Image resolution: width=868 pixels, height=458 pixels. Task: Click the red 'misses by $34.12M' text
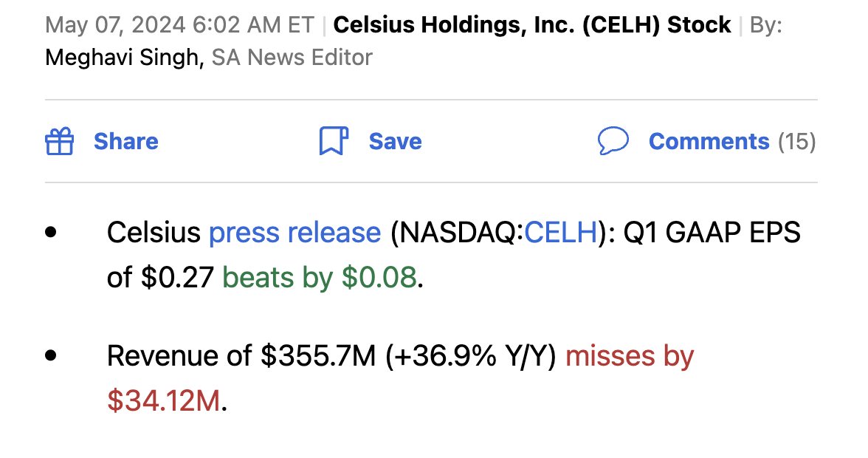click(629, 355)
